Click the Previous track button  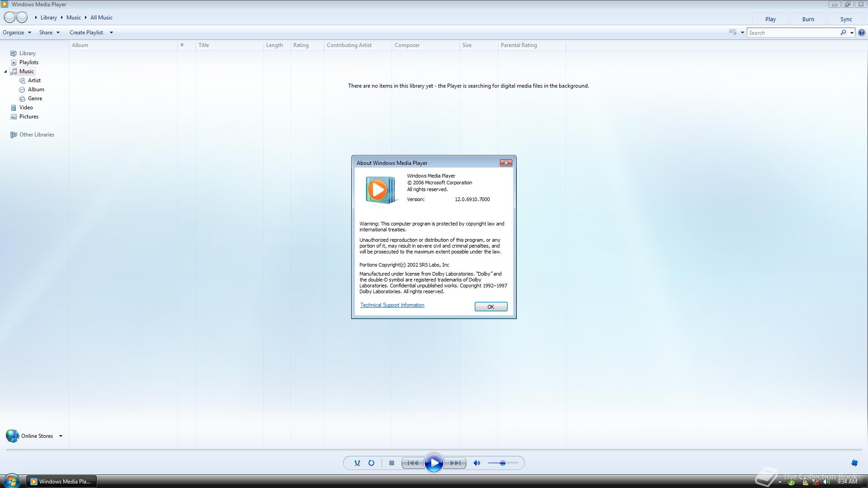click(x=413, y=463)
